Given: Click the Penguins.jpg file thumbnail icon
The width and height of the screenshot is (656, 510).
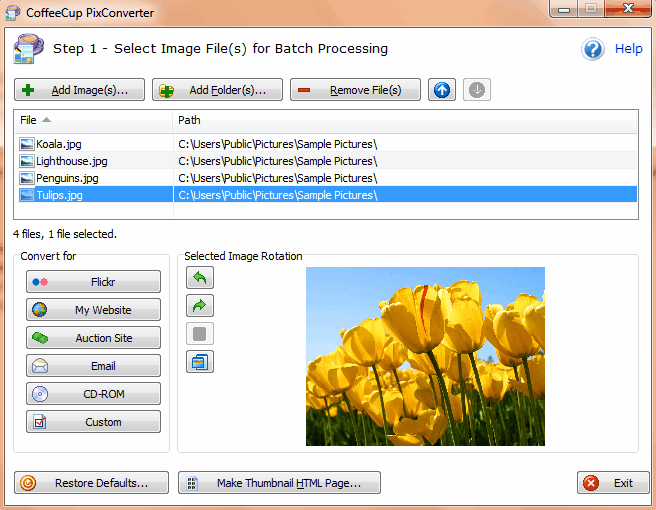Looking at the screenshot, I should (x=27, y=178).
